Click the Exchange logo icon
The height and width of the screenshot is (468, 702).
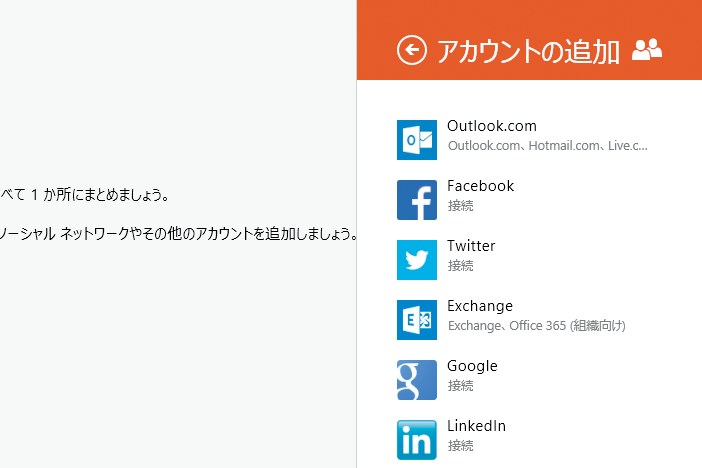pos(417,320)
